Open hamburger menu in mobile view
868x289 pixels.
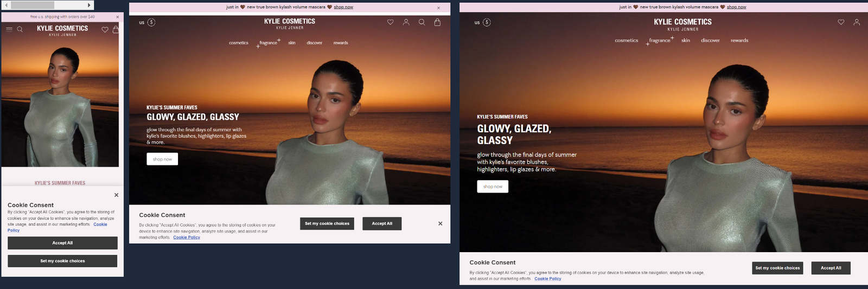coord(9,29)
